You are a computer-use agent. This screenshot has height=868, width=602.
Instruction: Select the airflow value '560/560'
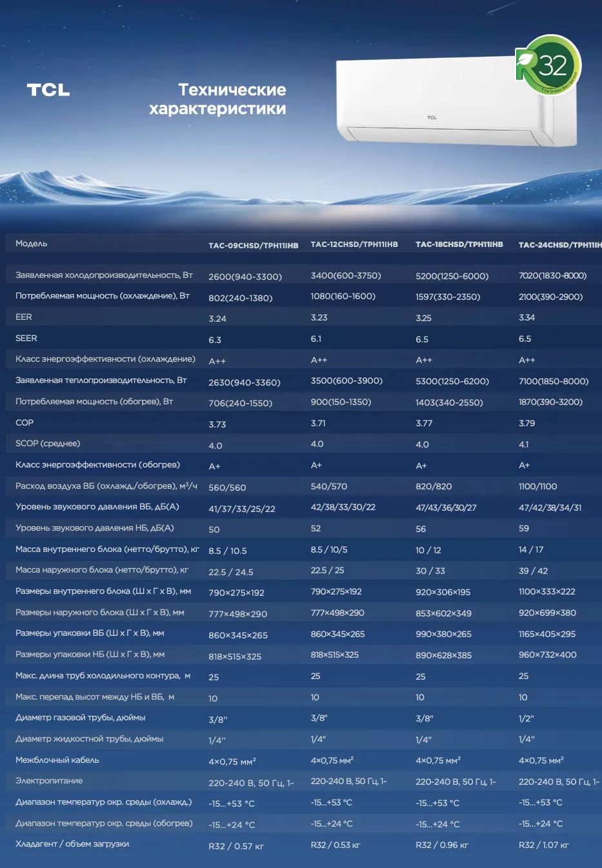(x=227, y=488)
